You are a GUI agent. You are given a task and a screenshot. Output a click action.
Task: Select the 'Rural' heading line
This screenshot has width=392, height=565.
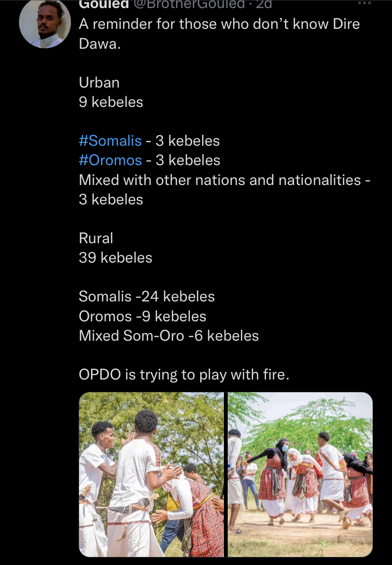coord(96,238)
